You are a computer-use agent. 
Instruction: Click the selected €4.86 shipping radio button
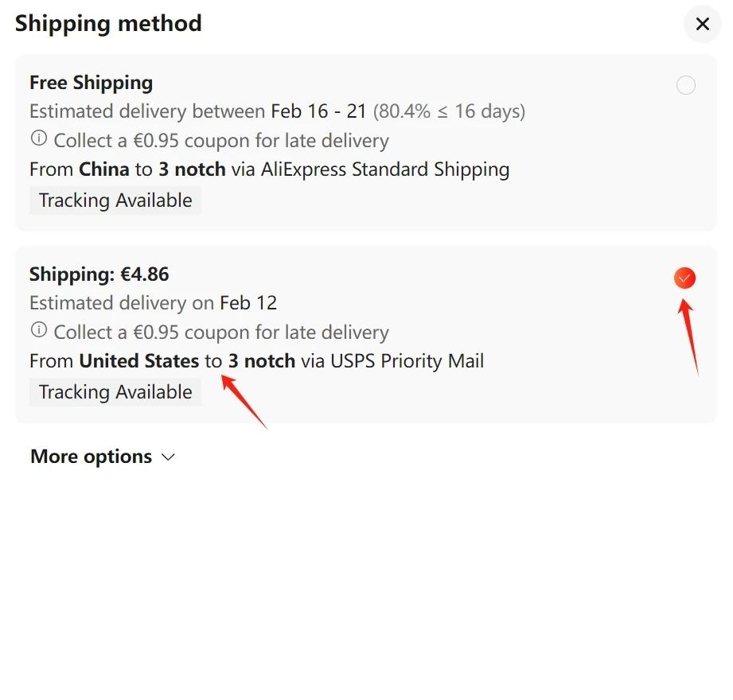coord(684,278)
